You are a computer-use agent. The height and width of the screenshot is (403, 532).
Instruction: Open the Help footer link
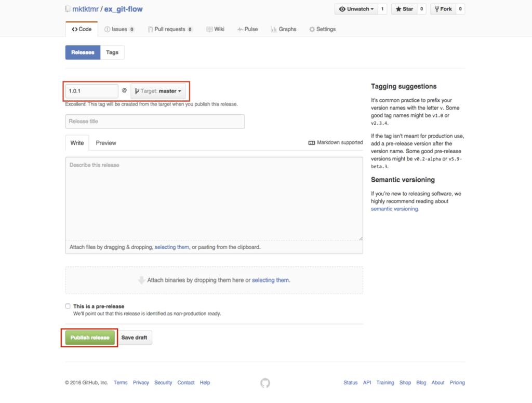(x=205, y=383)
